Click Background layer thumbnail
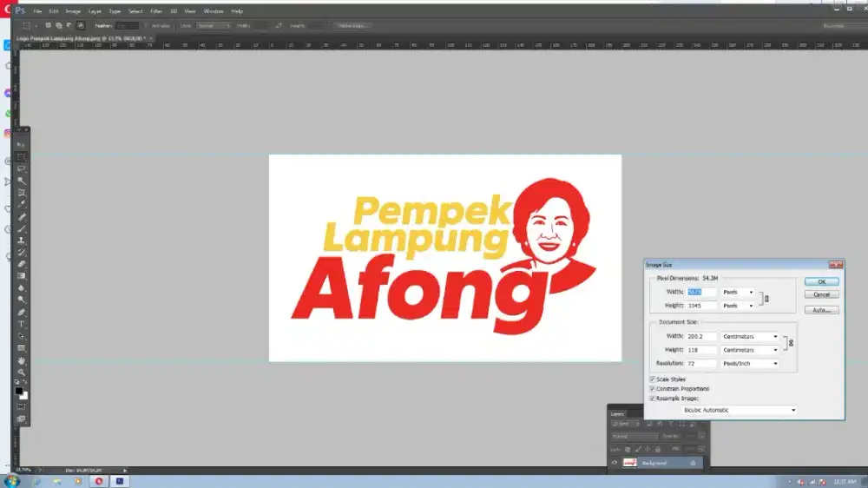 630,463
